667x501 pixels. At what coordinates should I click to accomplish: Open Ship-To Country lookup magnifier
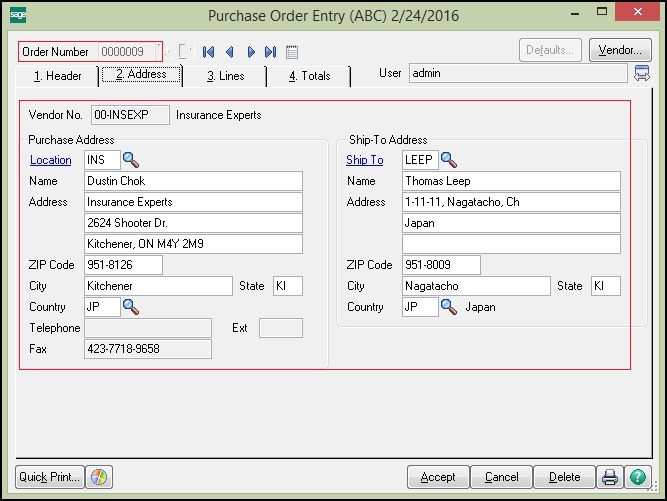448,307
